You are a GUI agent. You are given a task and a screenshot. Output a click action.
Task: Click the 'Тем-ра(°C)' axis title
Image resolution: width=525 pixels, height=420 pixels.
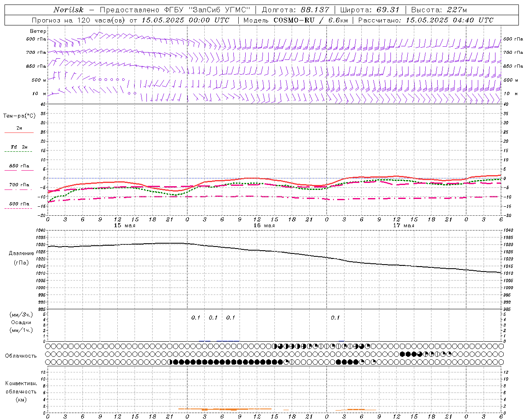(19, 116)
